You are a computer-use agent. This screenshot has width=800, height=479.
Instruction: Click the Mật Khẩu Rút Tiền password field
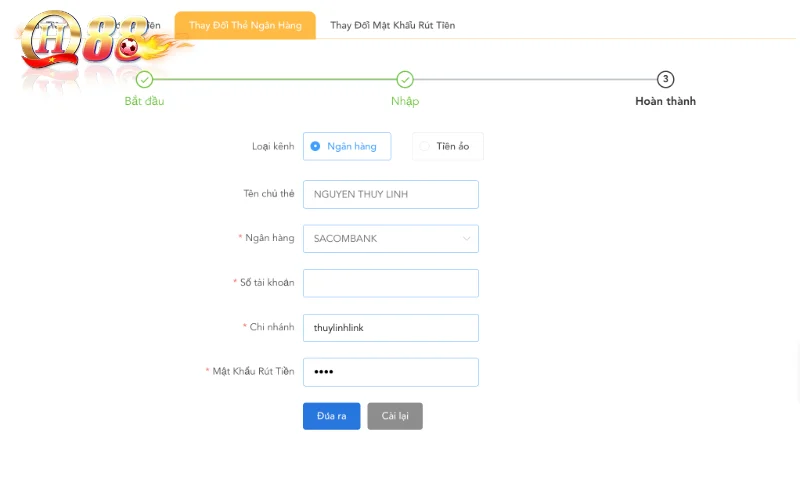390,372
